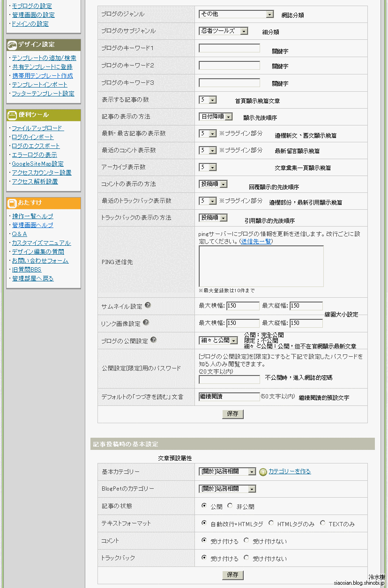
Task: Open the 最近のコメント表示数 dropdown
Action: [x=208, y=150]
